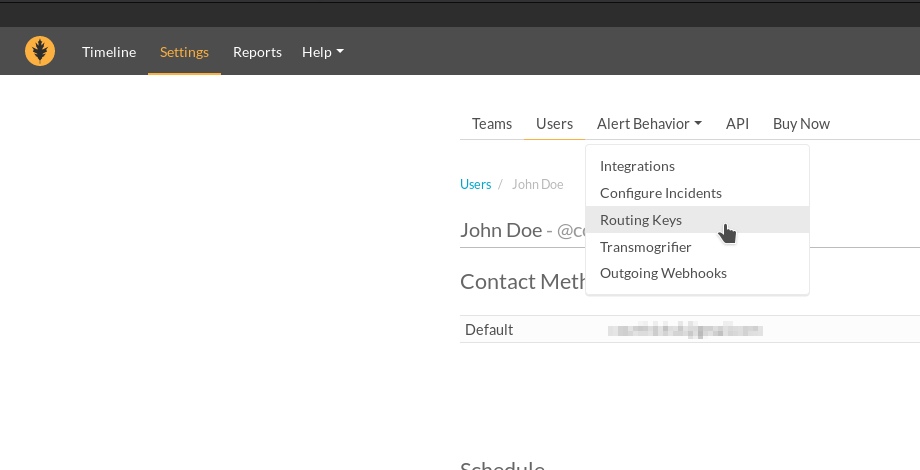Open Routing Keys from Alert Behavior menu
The height and width of the screenshot is (470, 920).
(x=641, y=220)
